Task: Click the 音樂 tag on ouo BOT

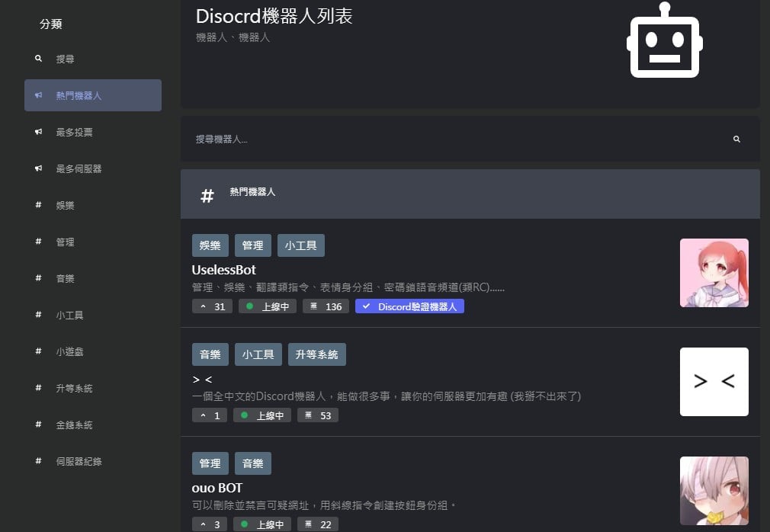Action: point(253,463)
